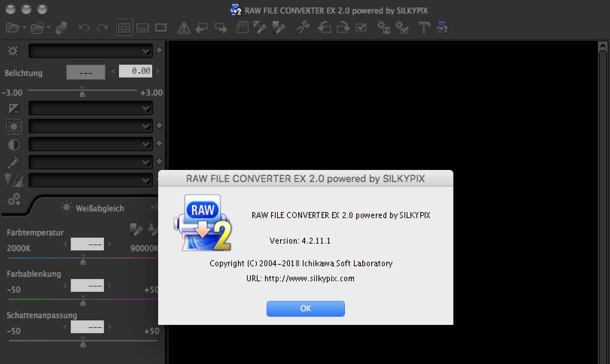Open the white balance dropdown

[x=91, y=126]
